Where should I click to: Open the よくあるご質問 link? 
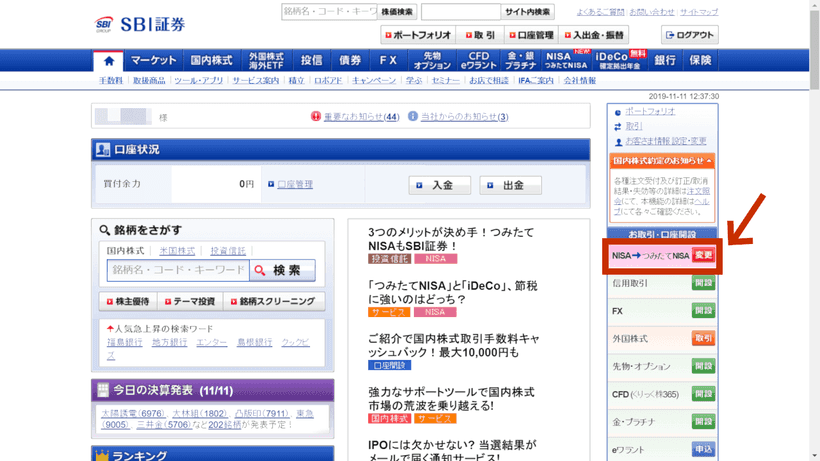[600, 12]
